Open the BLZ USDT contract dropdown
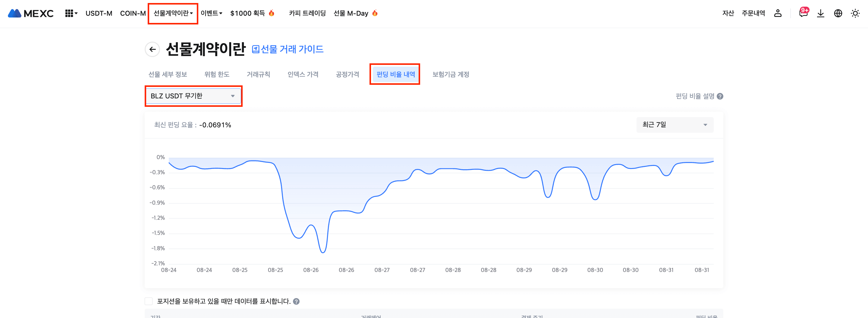868x318 pixels. click(x=193, y=96)
